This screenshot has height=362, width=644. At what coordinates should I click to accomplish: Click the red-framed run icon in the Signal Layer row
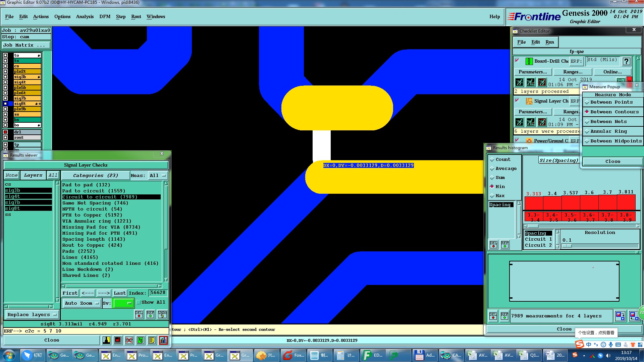click(542, 122)
